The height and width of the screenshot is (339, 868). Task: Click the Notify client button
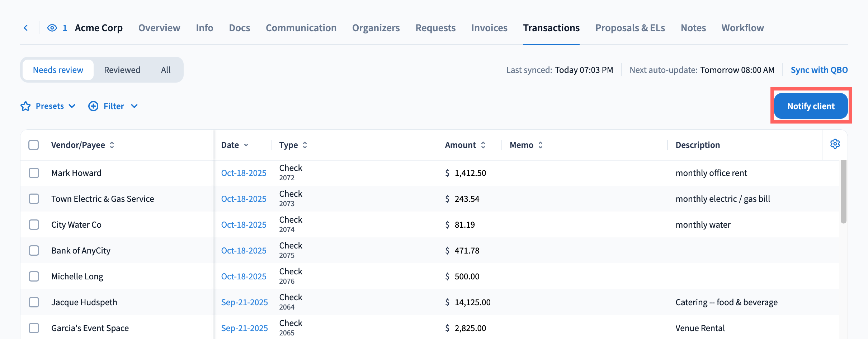[811, 106]
